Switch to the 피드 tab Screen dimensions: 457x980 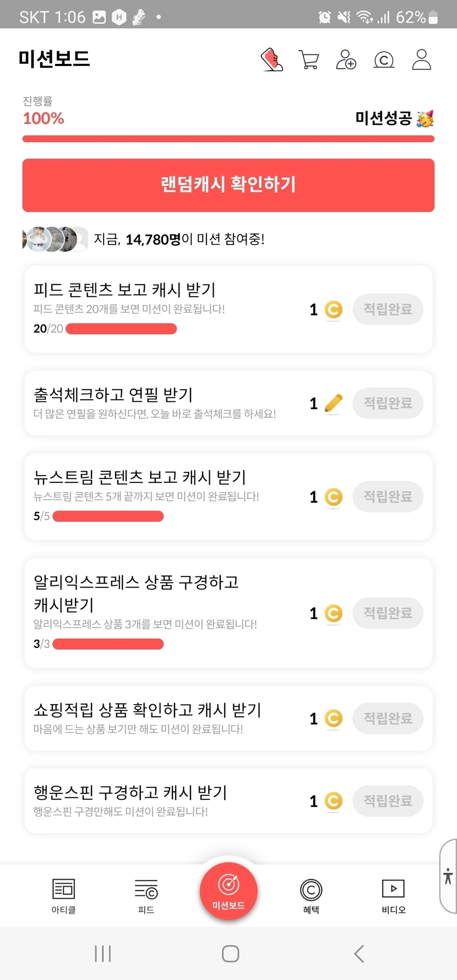(x=146, y=895)
